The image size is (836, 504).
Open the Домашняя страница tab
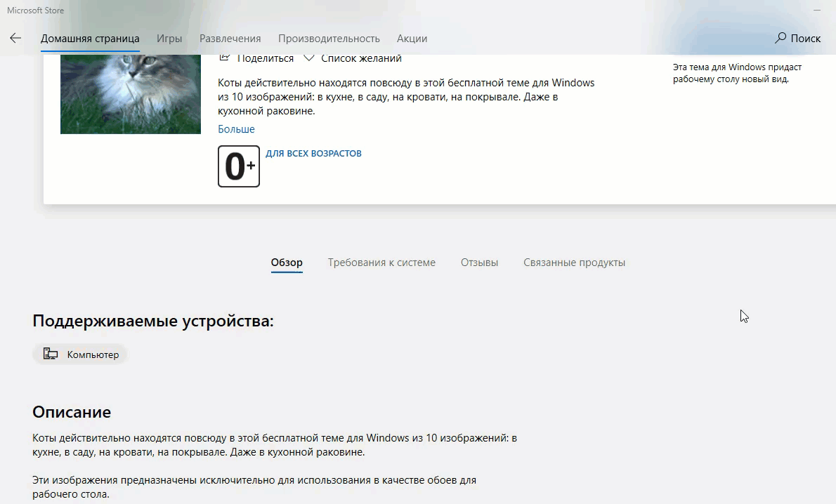pos(90,39)
